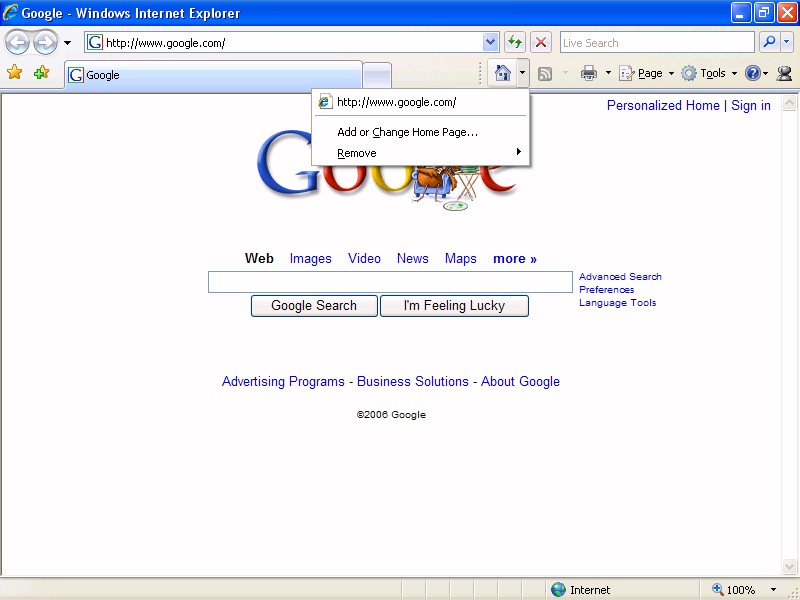Click the Live Search magnifier button
Screen dimensions: 800x600
(x=769, y=42)
